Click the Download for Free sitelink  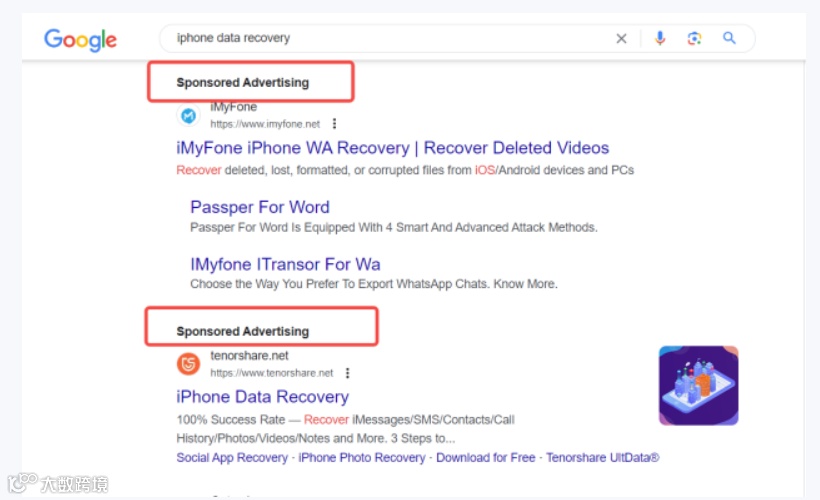(x=486, y=458)
